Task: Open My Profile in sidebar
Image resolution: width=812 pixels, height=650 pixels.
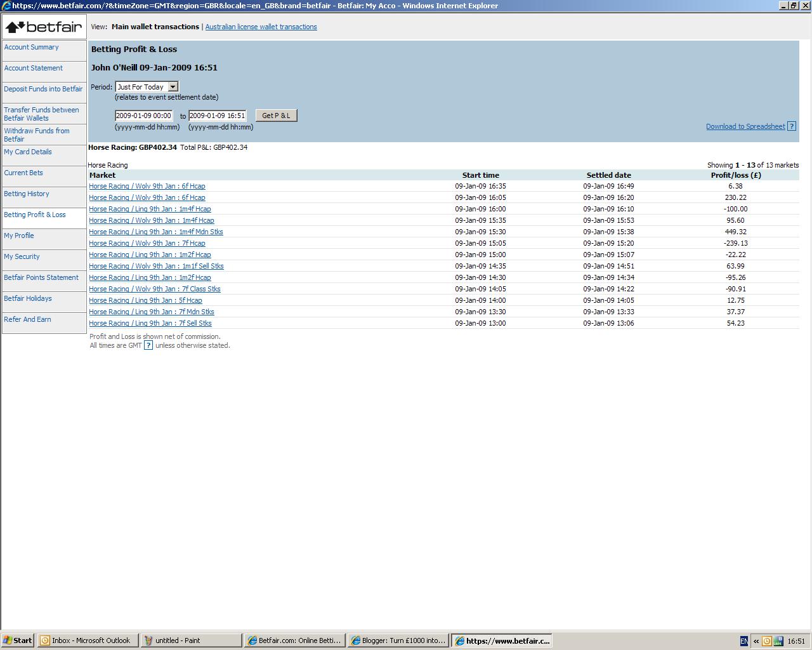Action: point(19,235)
